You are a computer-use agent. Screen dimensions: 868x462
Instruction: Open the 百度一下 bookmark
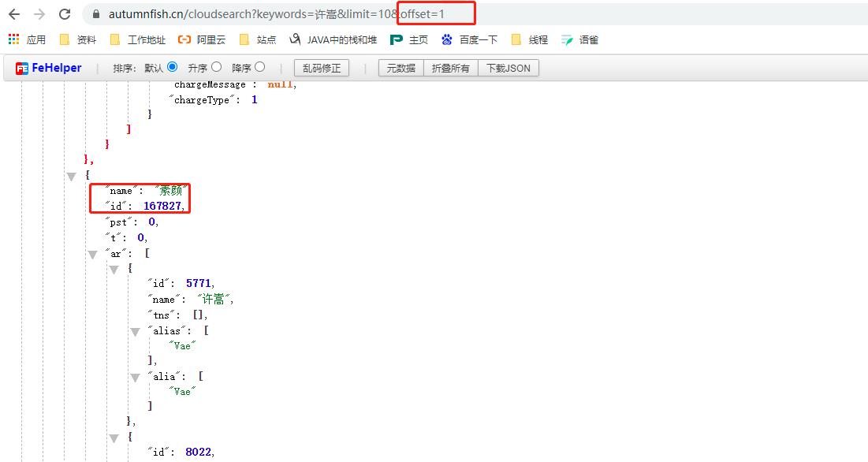pyautogui.click(x=469, y=40)
